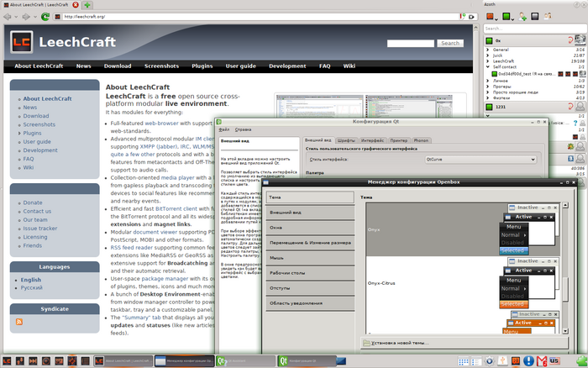
Task: Click the first LC launcher icon on taskbar
Action: [x=7, y=361]
